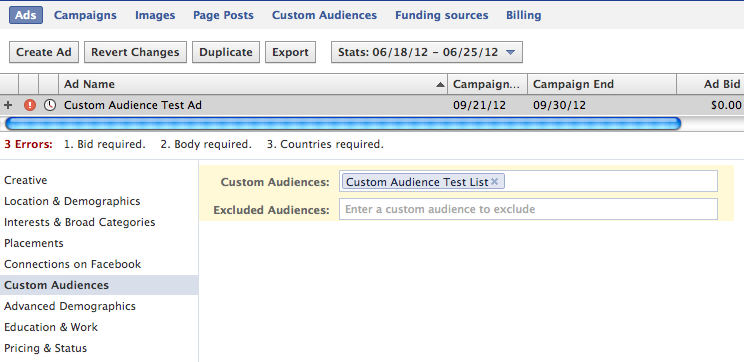Select Creative in the sidebar
The image size is (744, 362).
(x=26, y=180)
